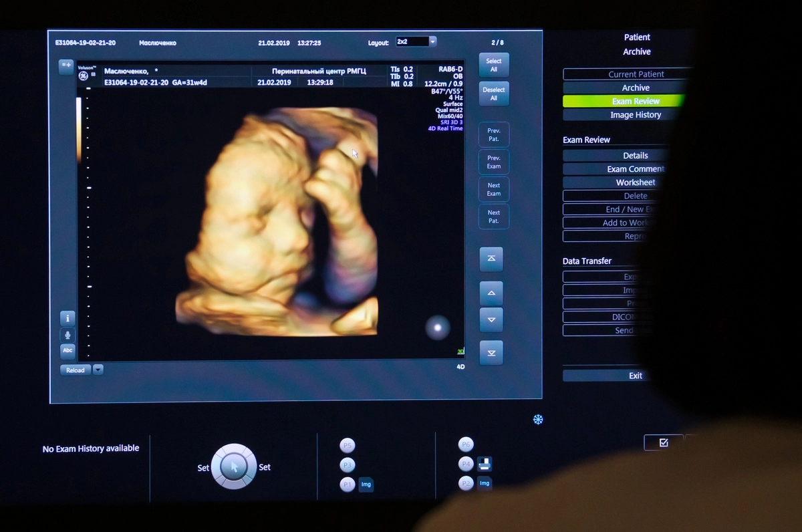Viewport: 802px width, 532px height.
Task: Jump to first image with top arrow
Action: pyautogui.click(x=491, y=259)
